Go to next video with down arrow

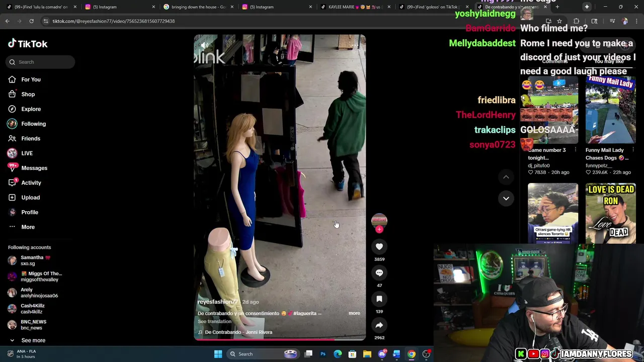[506, 198]
